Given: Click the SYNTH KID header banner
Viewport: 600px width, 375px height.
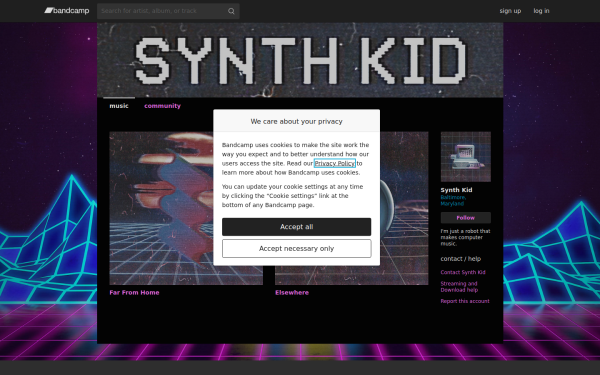Looking at the screenshot, I should click(300, 60).
